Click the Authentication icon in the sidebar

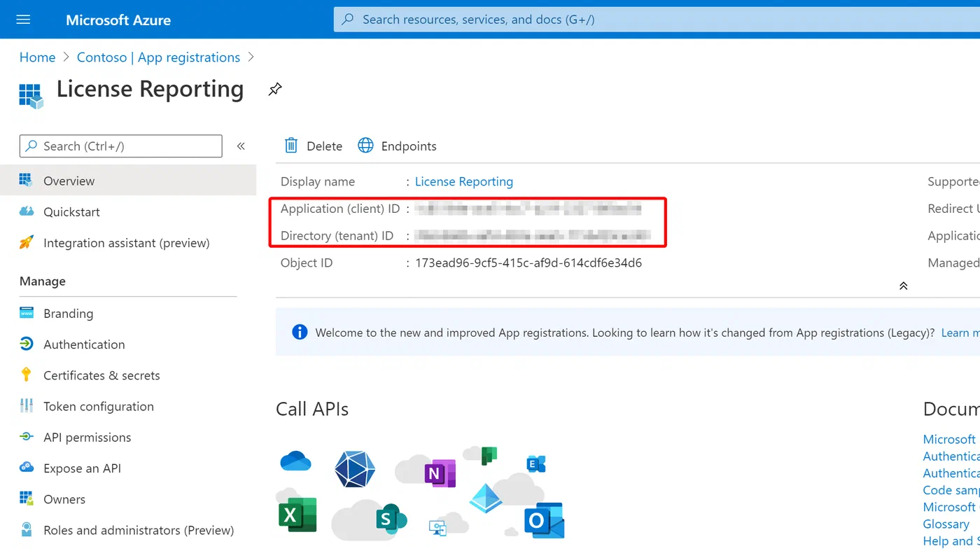(x=26, y=344)
